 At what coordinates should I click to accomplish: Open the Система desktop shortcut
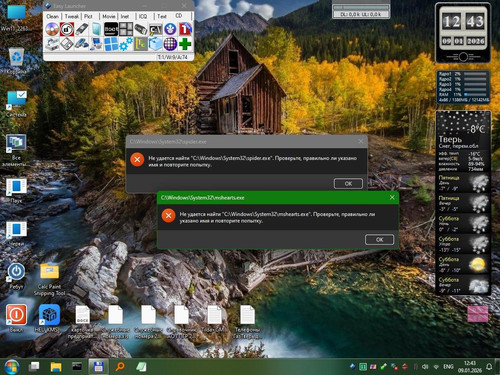tap(16, 103)
